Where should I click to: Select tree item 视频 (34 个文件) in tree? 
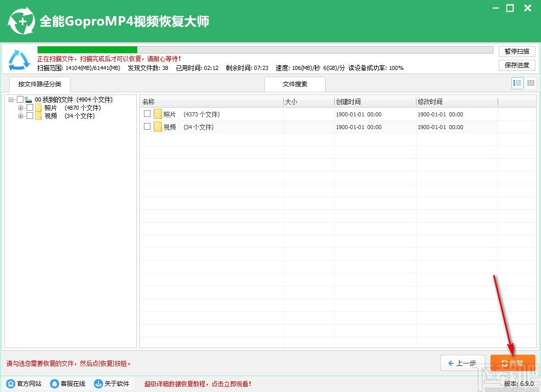pyautogui.click(x=69, y=116)
